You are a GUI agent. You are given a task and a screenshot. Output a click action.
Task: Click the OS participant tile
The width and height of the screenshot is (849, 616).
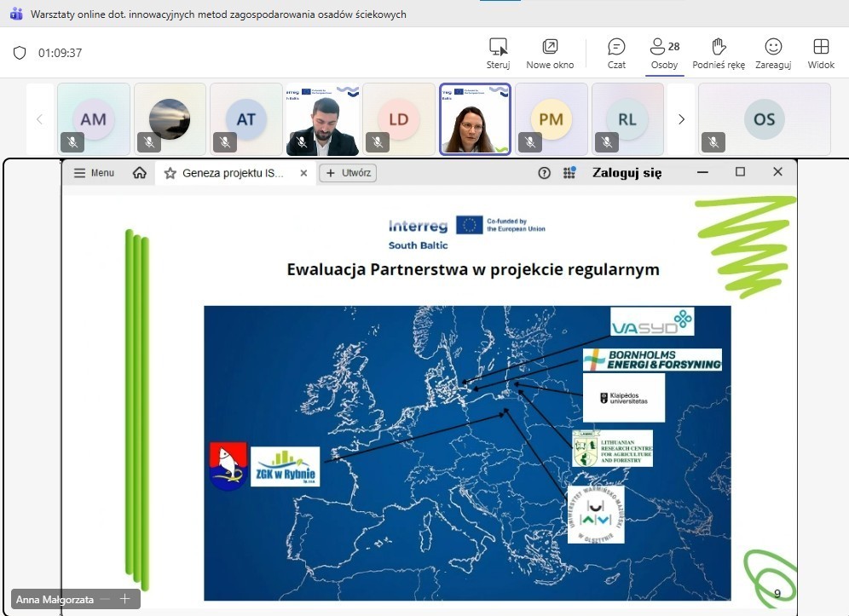click(764, 119)
